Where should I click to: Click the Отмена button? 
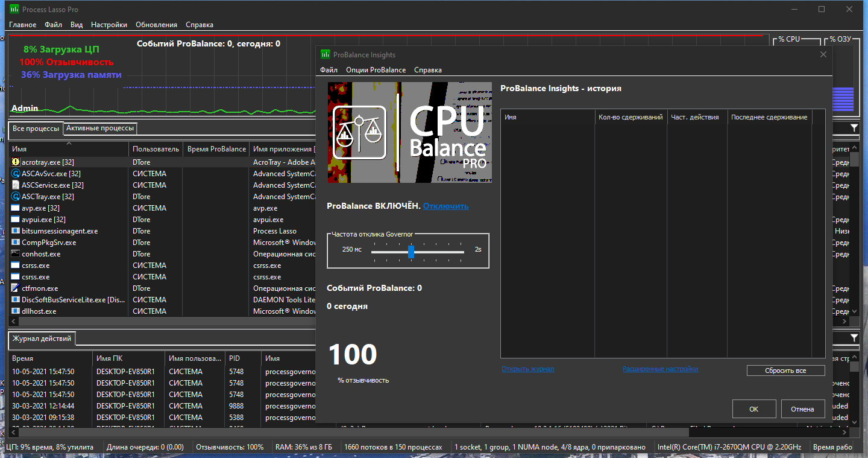802,409
